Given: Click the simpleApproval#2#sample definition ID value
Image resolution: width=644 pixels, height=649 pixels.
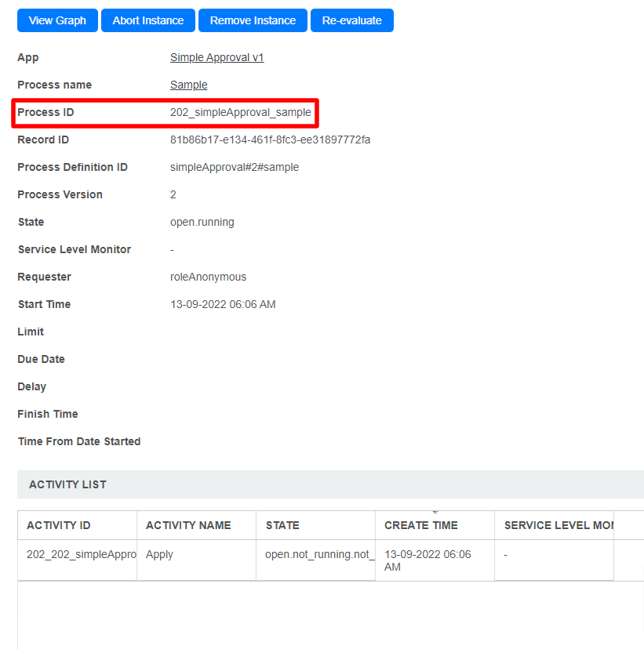Looking at the screenshot, I should coord(234,168).
